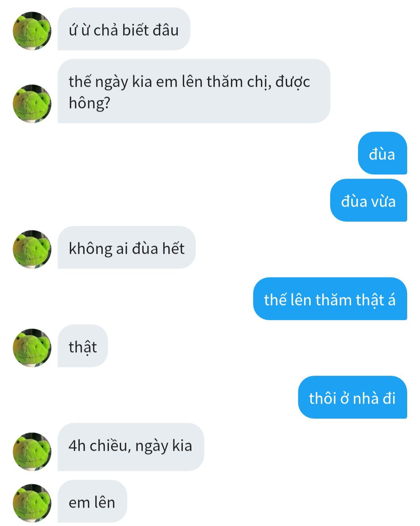Tap frog avatar beside '4h chiều, ngày kia'
Screen dimensions: 420x526
32,452
